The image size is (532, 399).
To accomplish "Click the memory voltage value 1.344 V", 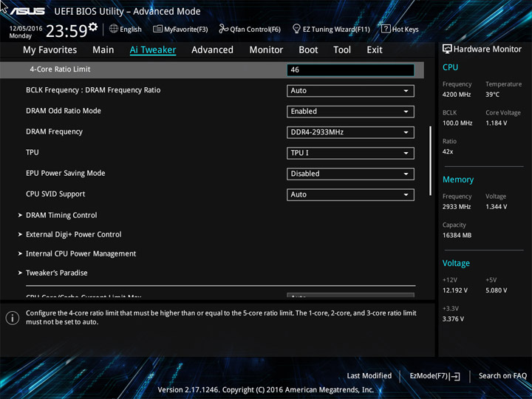I will (x=497, y=207).
